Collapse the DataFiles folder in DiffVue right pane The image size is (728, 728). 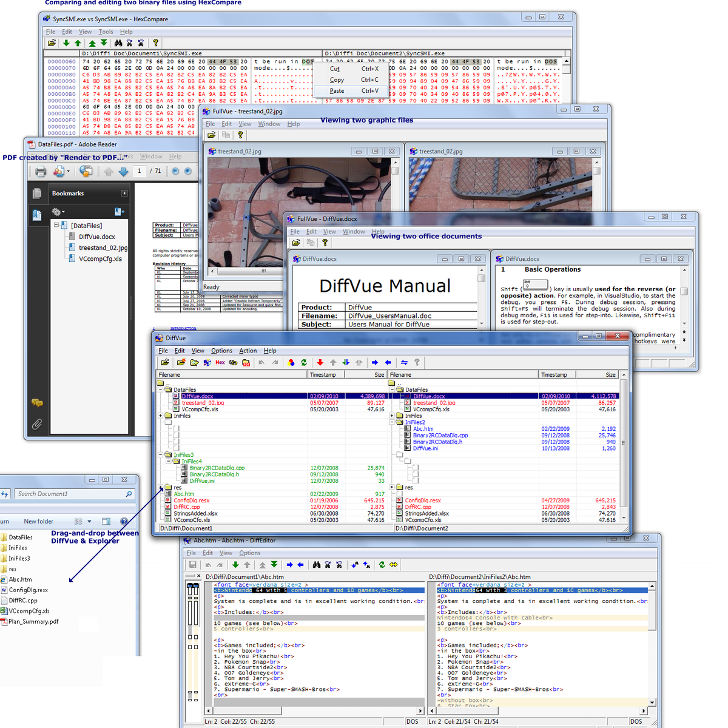click(x=393, y=390)
